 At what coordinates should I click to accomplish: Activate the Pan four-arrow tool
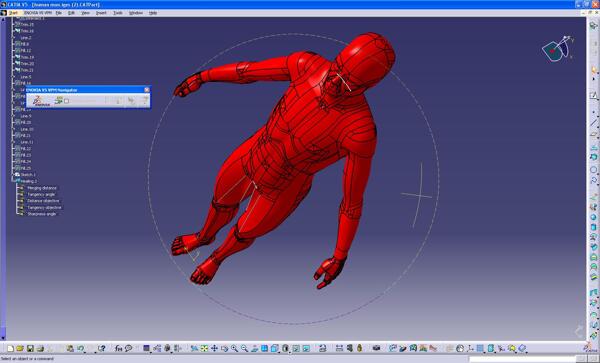point(214,348)
